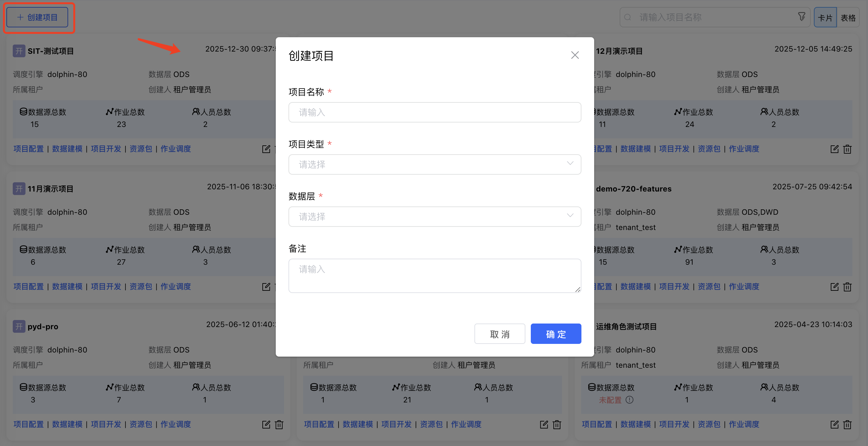Switch to 卡片 view
This screenshot has width=868, height=446.
tap(825, 17)
